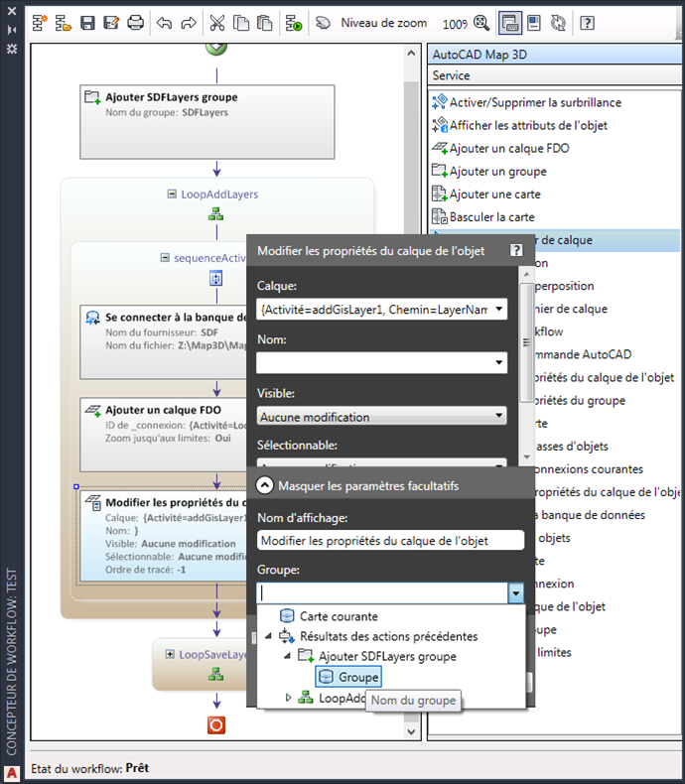Click the Calque field value text
This screenshot has height=784, width=685.
tap(374, 310)
